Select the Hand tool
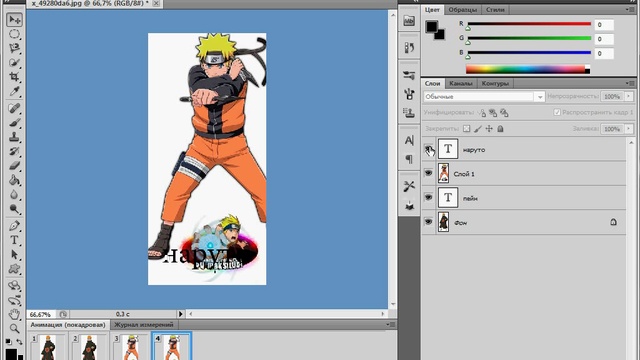 coord(14,314)
